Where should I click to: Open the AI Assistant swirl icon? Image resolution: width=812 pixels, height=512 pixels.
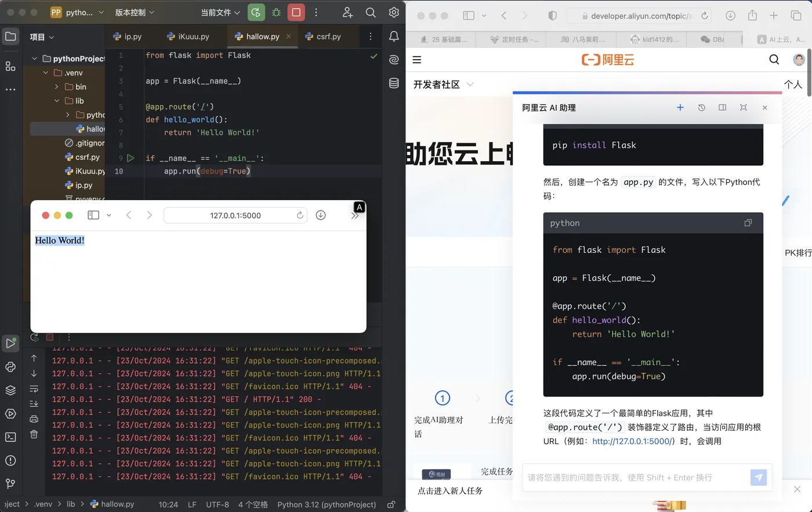(394, 59)
